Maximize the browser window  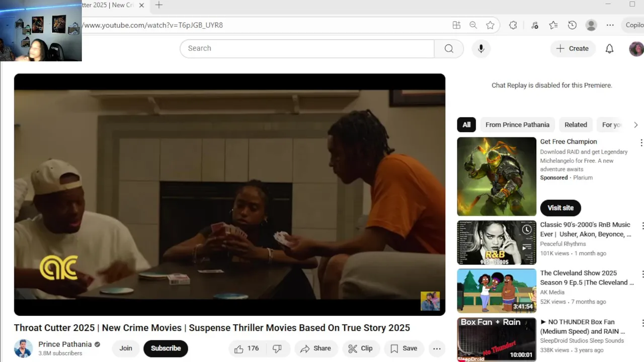[x=632, y=5]
